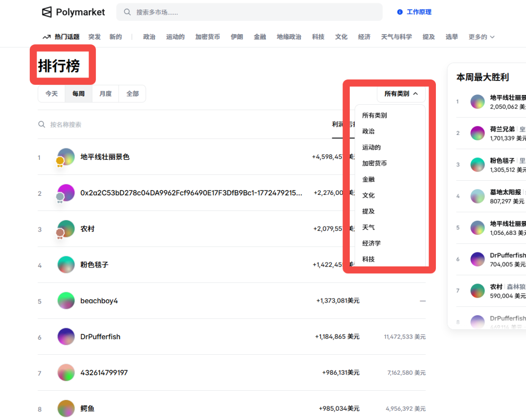Click the magnifier icon beside 按名称搜索
This screenshot has height=420, width=526.
41,125
